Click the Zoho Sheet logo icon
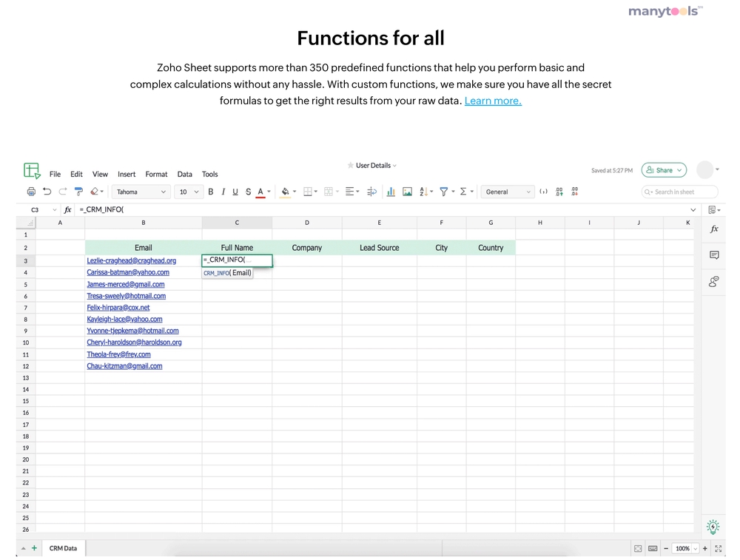Image resolution: width=740 pixels, height=560 pixels. (32, 170)
